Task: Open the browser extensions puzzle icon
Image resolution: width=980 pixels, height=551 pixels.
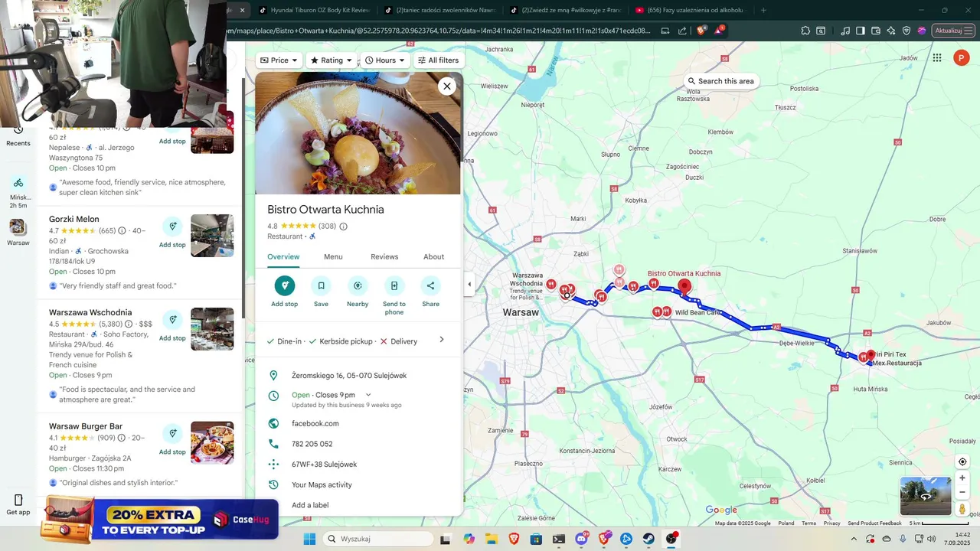Action: click(x=805, y=31)
